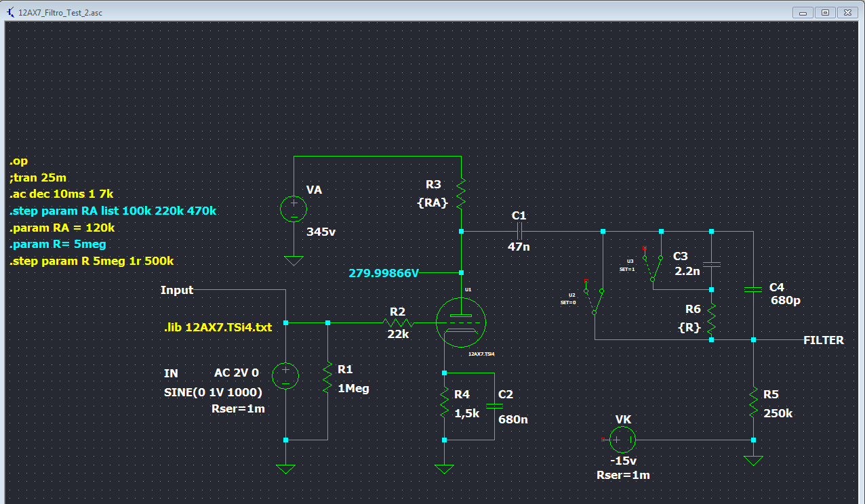The height and width of the screenshot is (504, 865).
Task: Click the 279.99866V operating point label
Action: point(384,273)
